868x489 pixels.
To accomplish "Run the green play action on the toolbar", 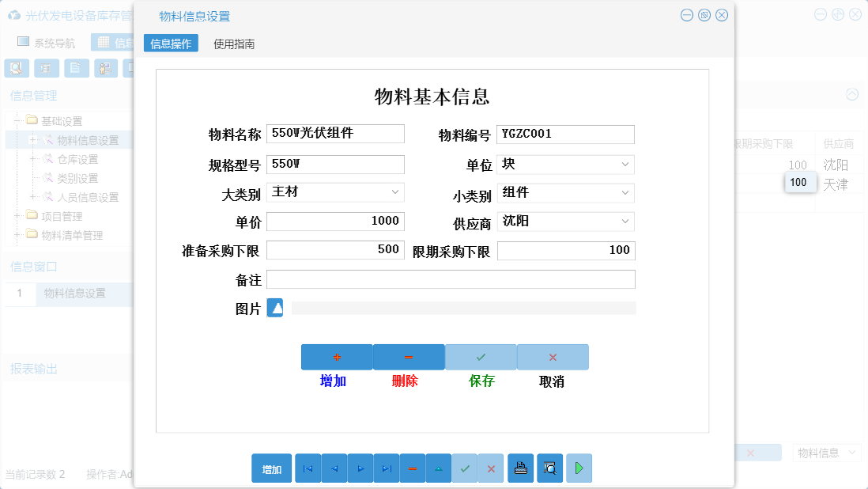I will coord(578,468).
